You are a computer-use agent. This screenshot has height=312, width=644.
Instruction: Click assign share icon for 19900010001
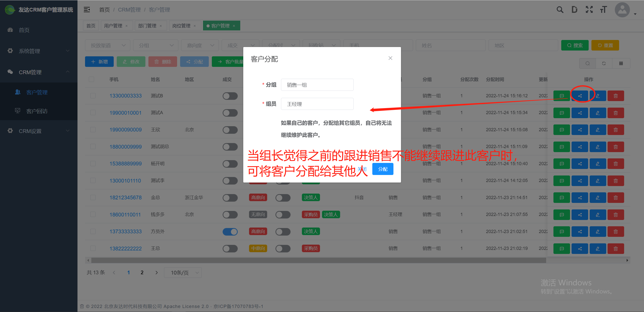580,113
